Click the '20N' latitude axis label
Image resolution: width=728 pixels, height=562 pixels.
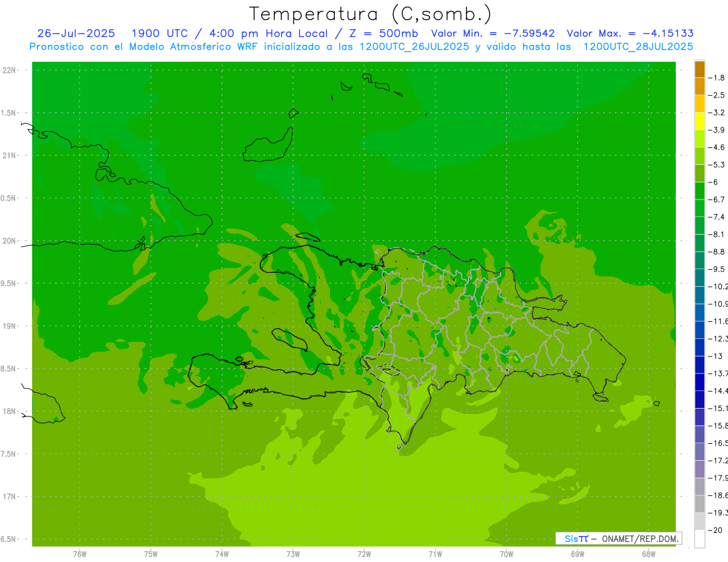(x=10, y=241)
